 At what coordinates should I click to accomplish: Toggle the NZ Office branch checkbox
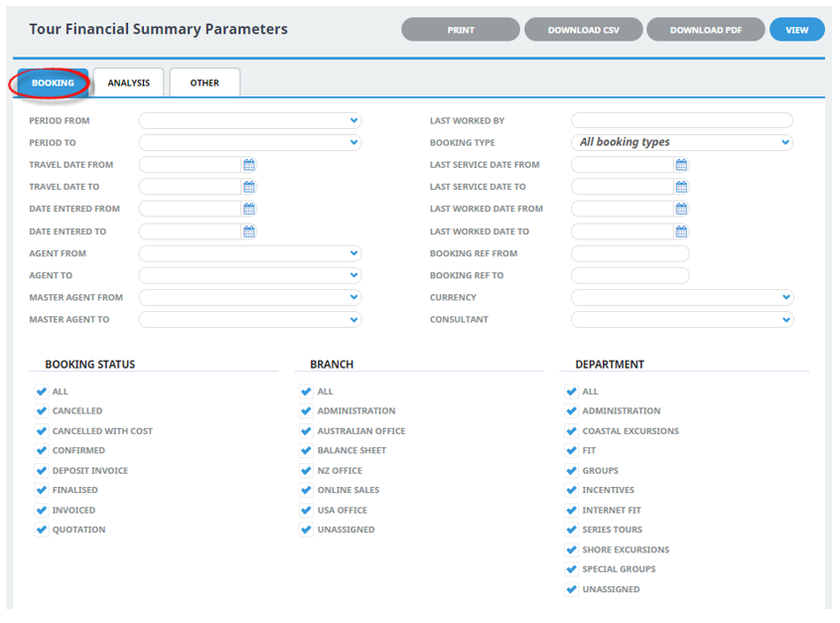click(x=307, y=471)
